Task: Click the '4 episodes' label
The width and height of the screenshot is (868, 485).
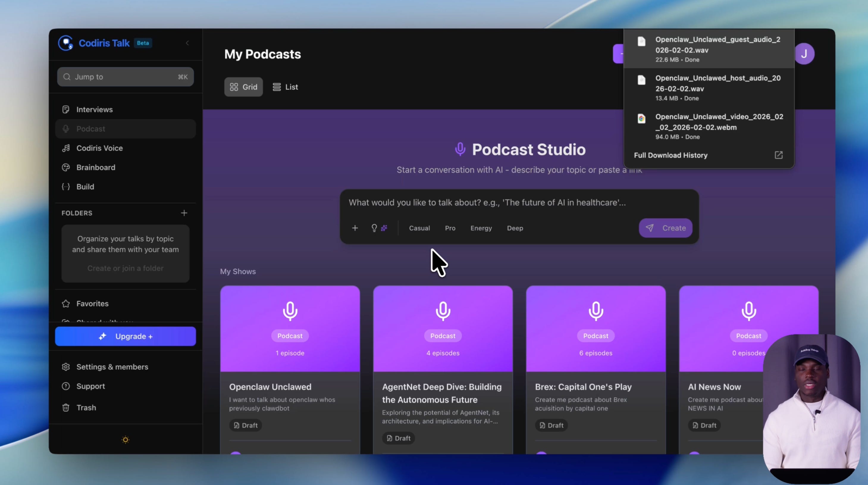Action: coord(443,353)
